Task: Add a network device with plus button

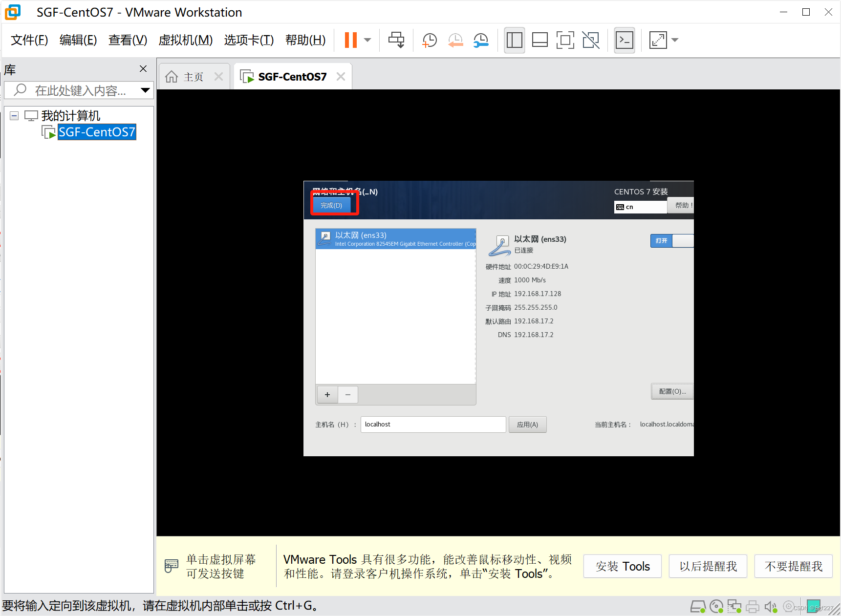Action: (x=327, y=395)
